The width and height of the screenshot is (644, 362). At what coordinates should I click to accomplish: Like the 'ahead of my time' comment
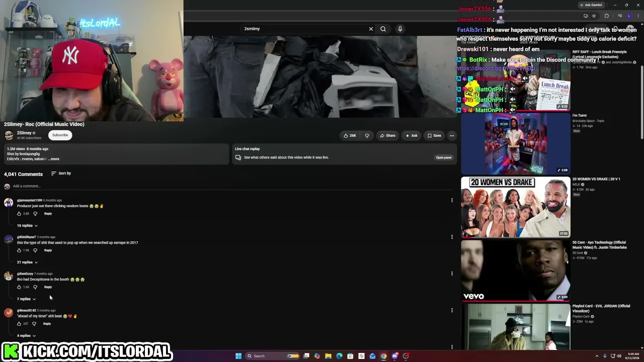click(x=19, y=324)
